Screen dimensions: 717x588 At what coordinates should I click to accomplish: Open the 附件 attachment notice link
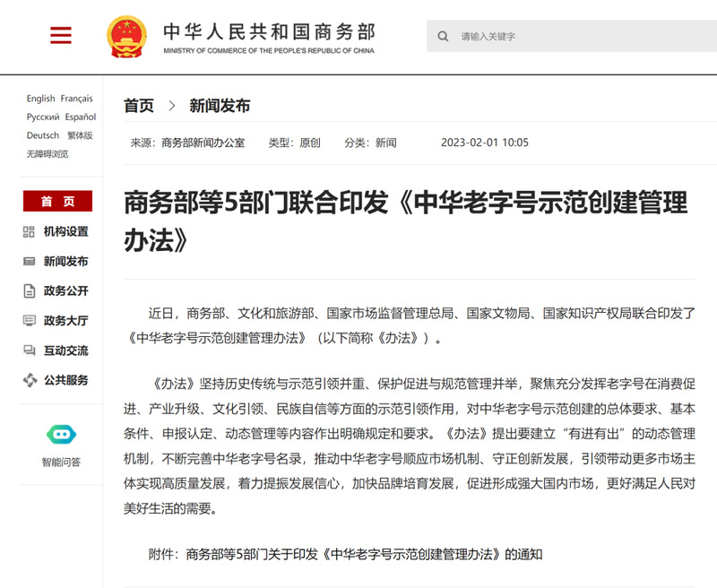(345, 555)
